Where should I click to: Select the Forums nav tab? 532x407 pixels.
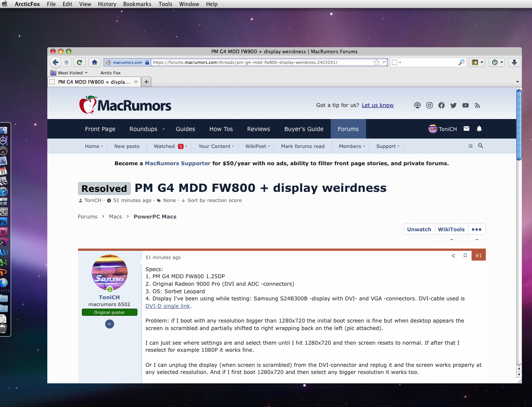[x=348, y=129]
